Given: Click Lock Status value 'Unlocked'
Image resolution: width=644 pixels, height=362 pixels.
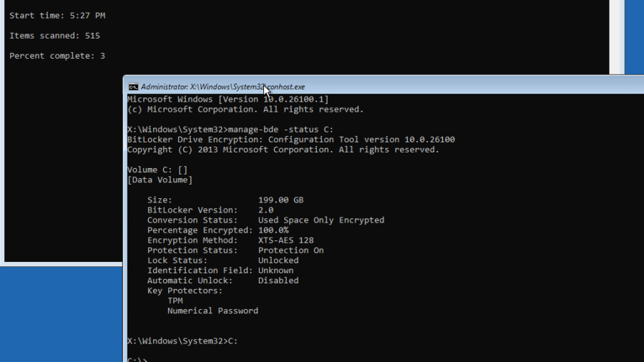Looking at the screenshot, I should pyautogui.click(x=278, y=260).
